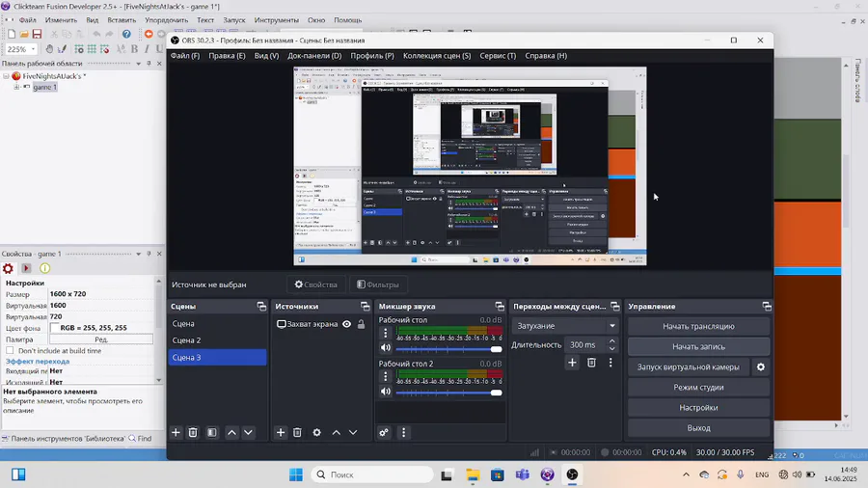868x488 pixels.
Task: Open OBS Сервис (T) menu
Action: point(498,56)
